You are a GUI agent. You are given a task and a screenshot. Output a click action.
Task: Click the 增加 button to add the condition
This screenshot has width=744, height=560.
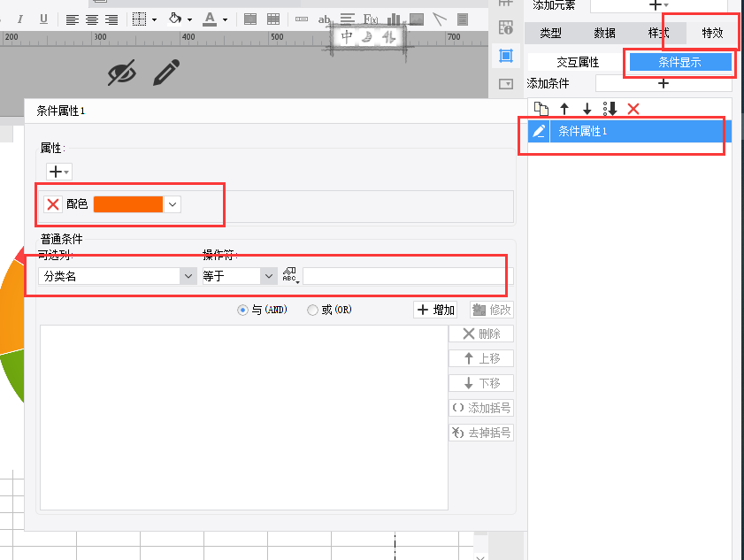coord(435,310)
